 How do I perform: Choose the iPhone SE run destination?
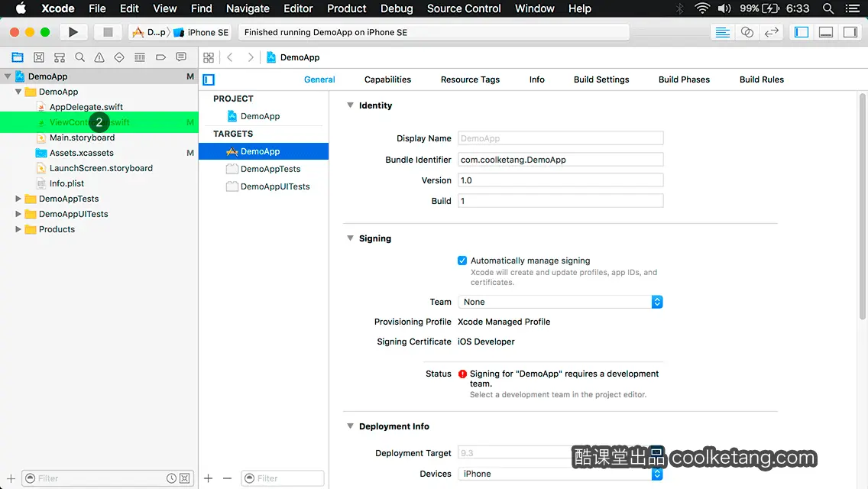(201, 32)
